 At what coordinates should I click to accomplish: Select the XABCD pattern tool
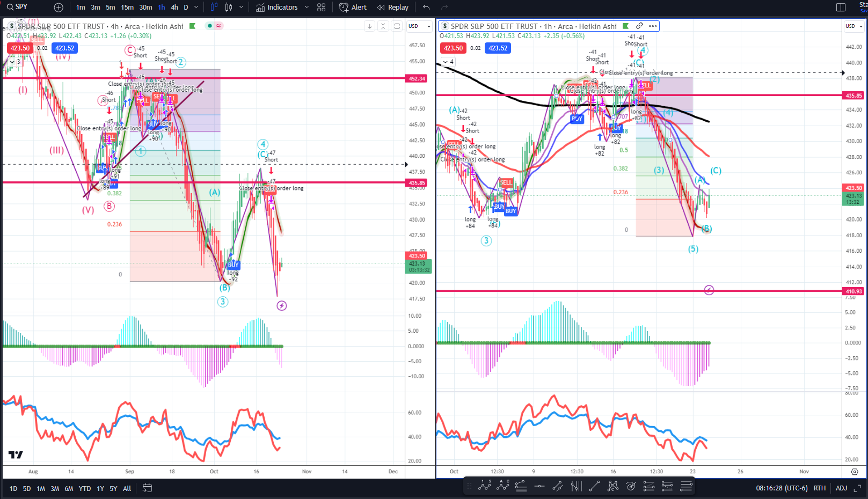(x=612, y=486)
